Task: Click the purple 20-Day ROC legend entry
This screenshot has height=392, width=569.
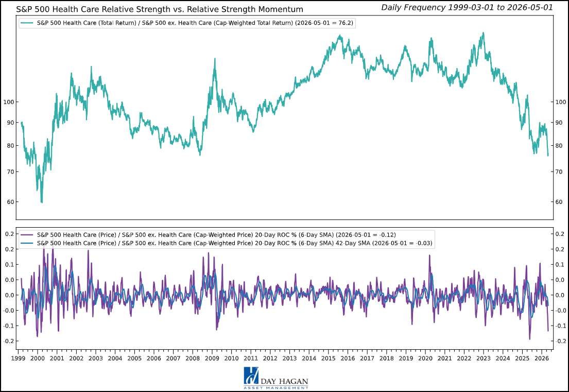Action: (209, 235)
